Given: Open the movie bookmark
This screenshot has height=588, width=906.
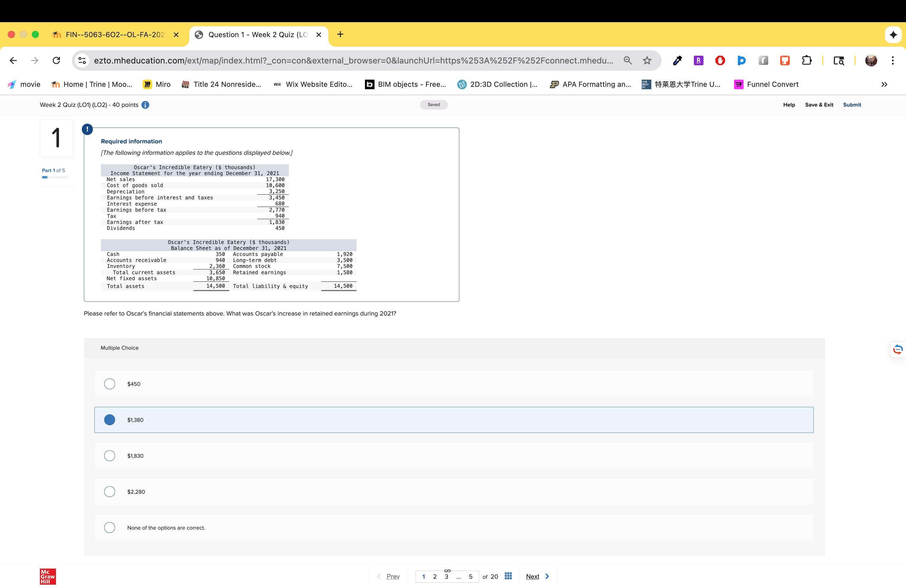Looking at the screenshot, I should click(x=24, y=84).
